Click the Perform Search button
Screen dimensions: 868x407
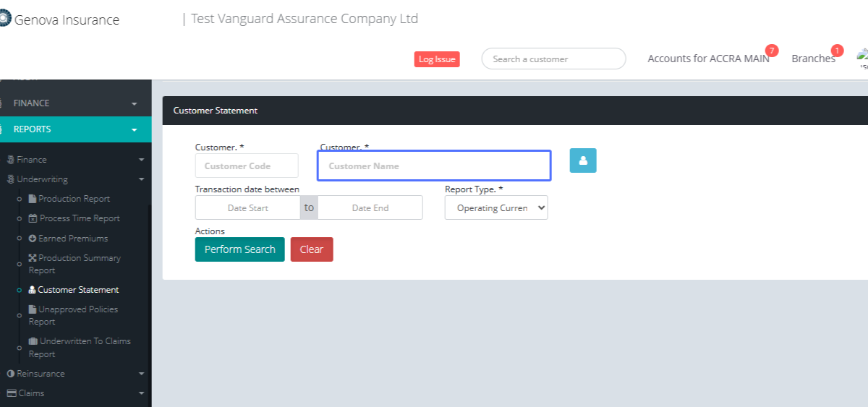pos(239,249)
